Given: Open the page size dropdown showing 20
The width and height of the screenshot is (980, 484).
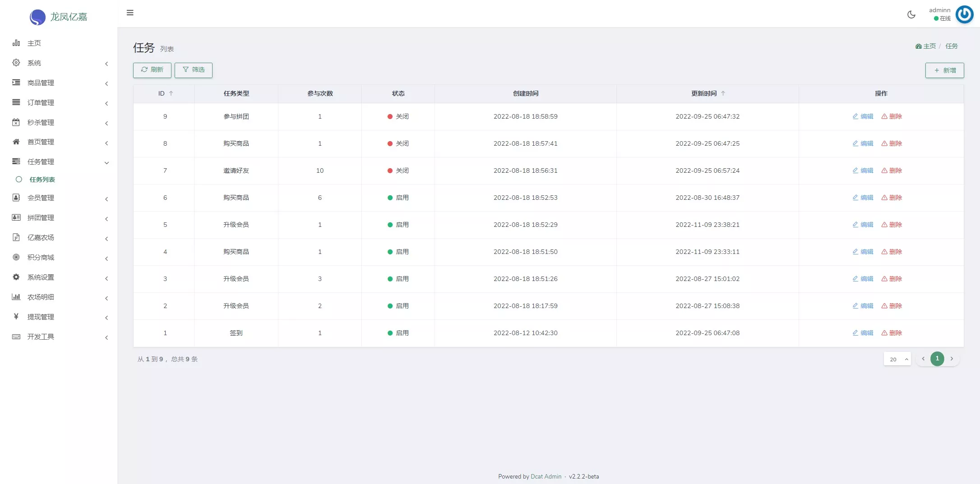Looking at the screenshot, I should pyautogui.click(x=897, y=359).
